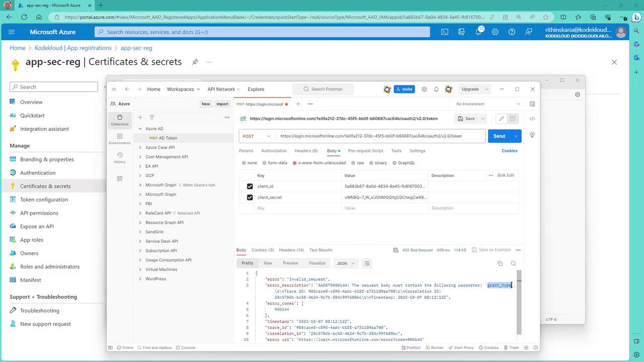Uncheck the client_secret parameter checkbox
Image resolution: width=644 pixels, height=362 pixels.
pos(250,197)
